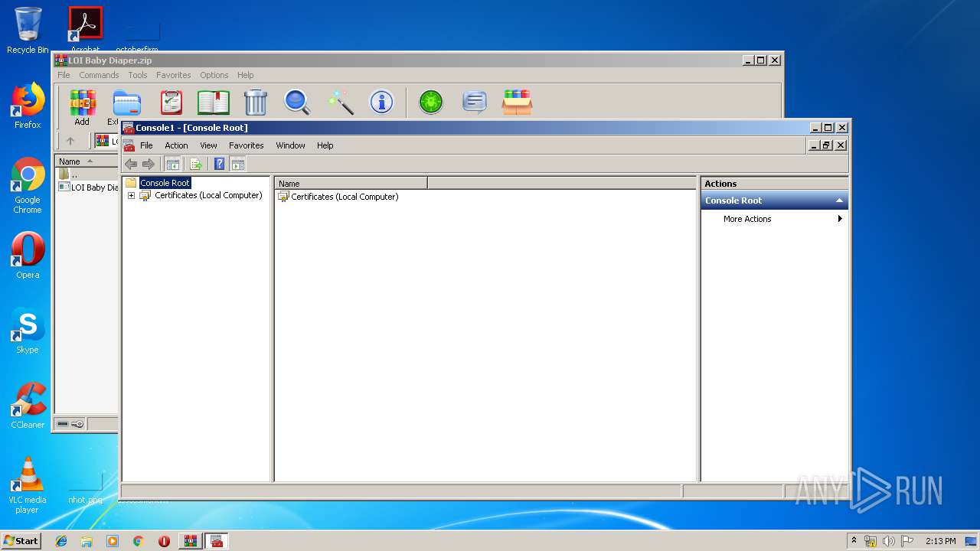The height and width of the screenshot is (551, 980).
Task: Click Name column header in WinRAR list
Action: tap(87, 161)
